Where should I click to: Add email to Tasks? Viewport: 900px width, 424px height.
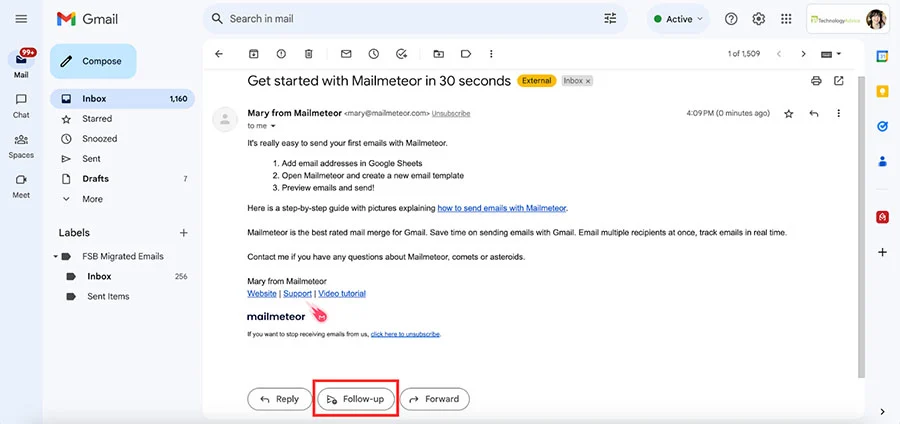coord(402,54)
